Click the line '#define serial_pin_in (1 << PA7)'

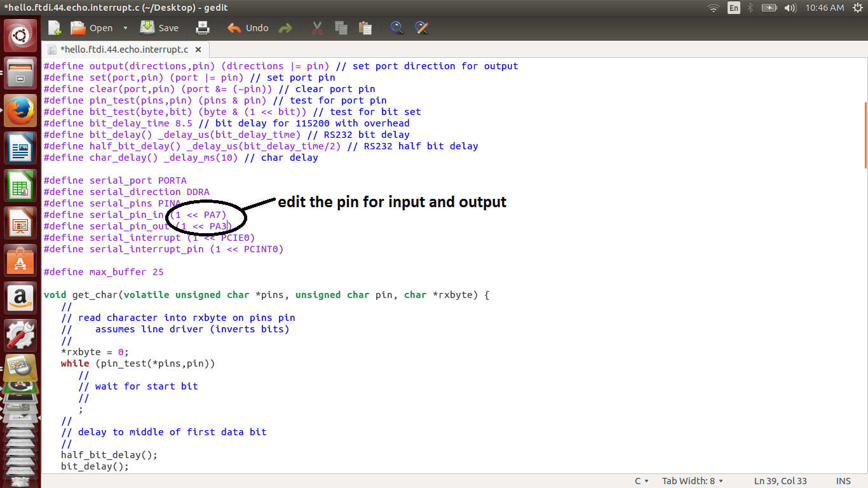(135, 215)
